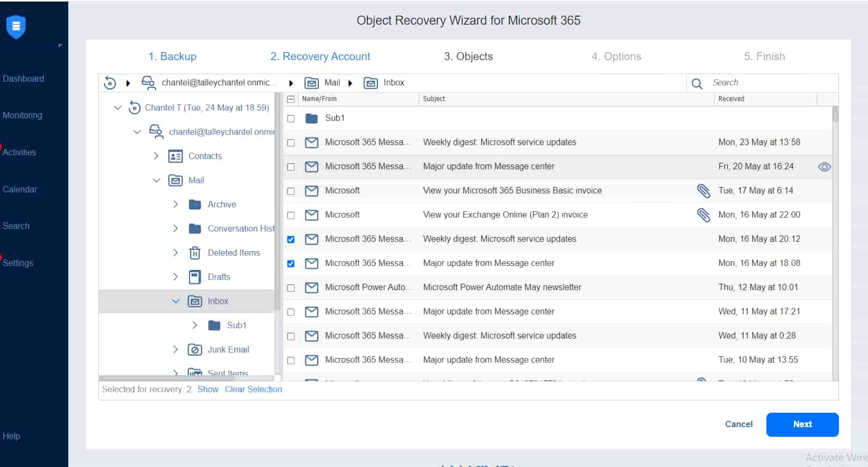Uncheck the Weekly digest email from 16 May

[x=291, y=240]
